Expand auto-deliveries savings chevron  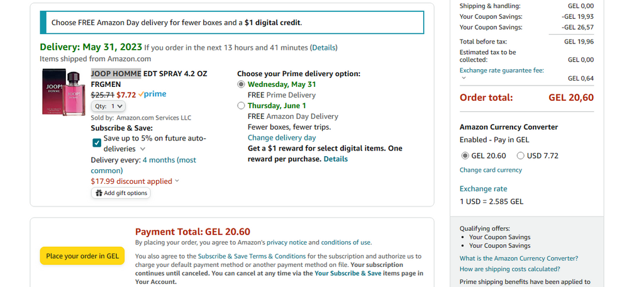point(143,149)
